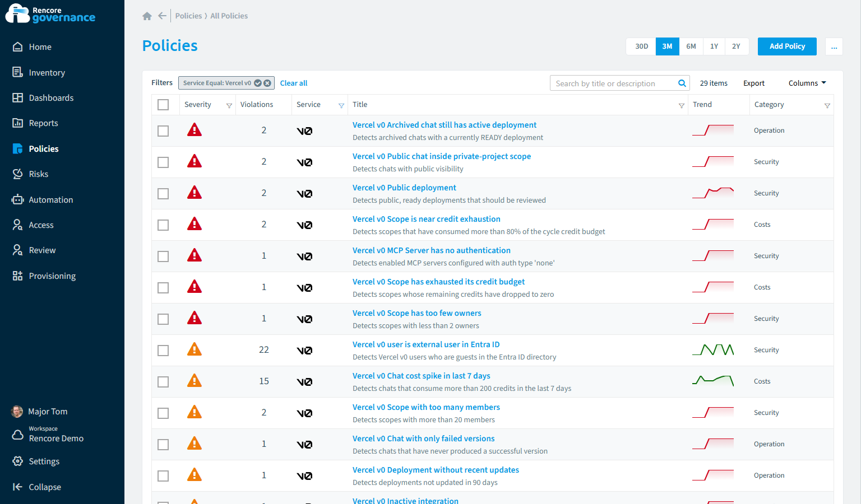Screen dimensions: 861x504
Task: Open Vercel v0 Chat with only failed versions policy
Action: pos(423,438)
